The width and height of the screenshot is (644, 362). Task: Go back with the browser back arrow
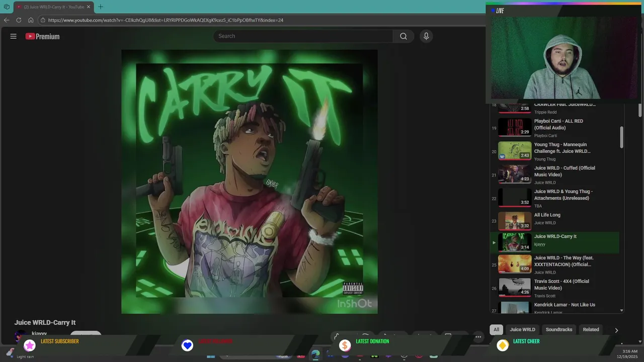[x=7, y=20]
